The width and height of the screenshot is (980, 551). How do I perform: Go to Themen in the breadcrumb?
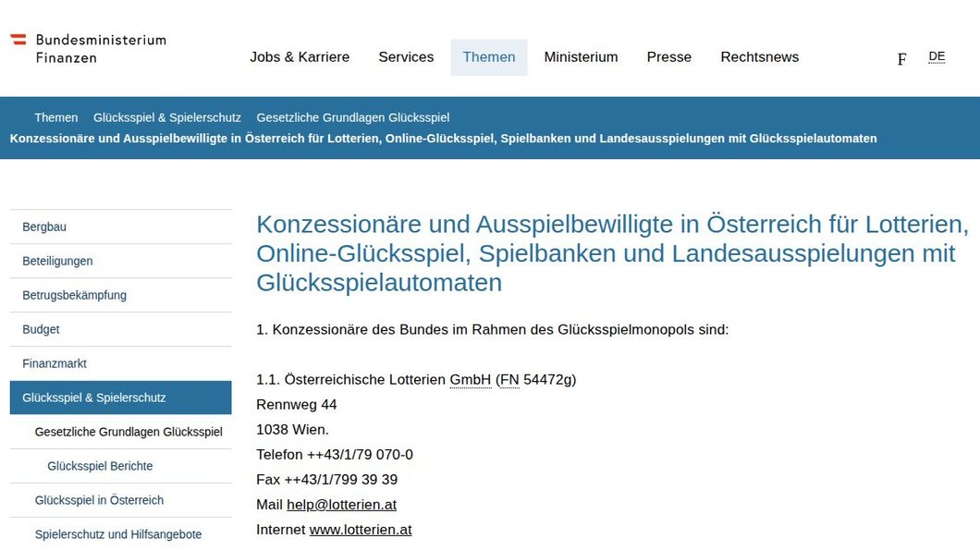[56, 117]
